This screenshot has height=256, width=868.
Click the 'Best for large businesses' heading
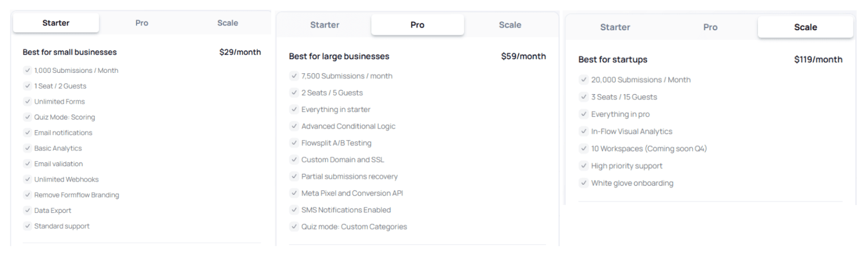click(339, 56)
